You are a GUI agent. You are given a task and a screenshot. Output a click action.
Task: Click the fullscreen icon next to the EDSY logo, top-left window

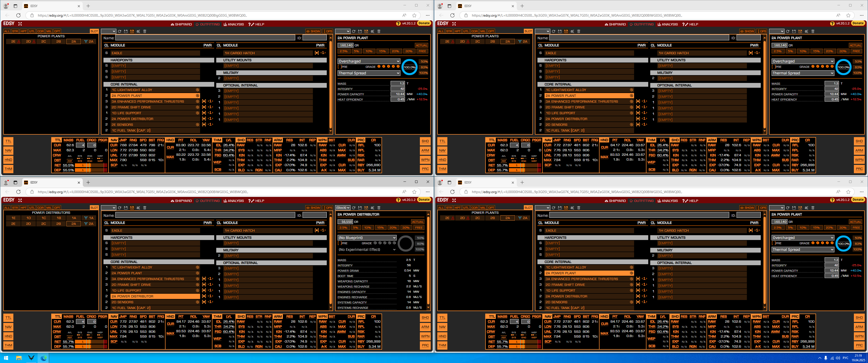[x=20, y=24]
